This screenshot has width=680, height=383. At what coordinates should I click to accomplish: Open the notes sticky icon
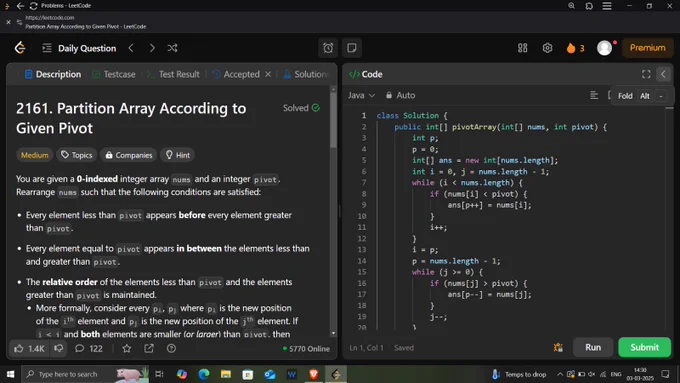pyautogui.click(x=352, y=48)
